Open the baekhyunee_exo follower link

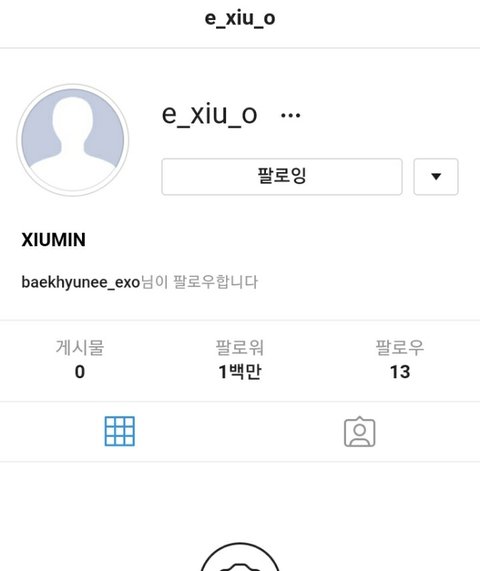(81, 282)
